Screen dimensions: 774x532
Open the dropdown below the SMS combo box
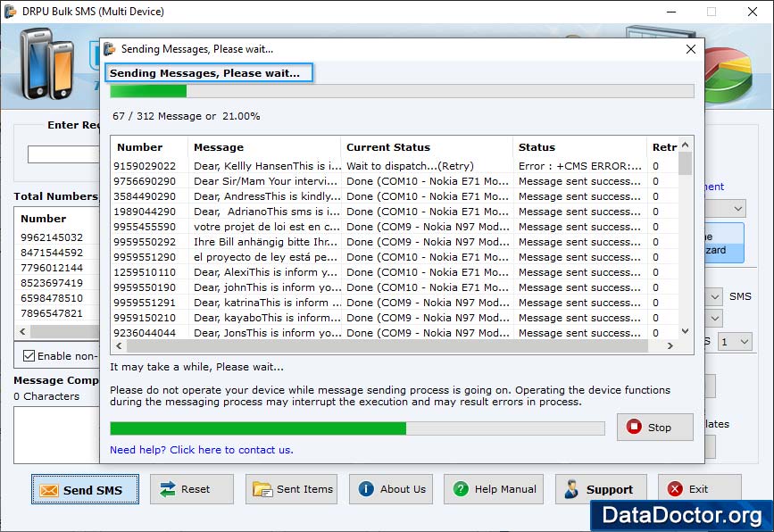714,319
